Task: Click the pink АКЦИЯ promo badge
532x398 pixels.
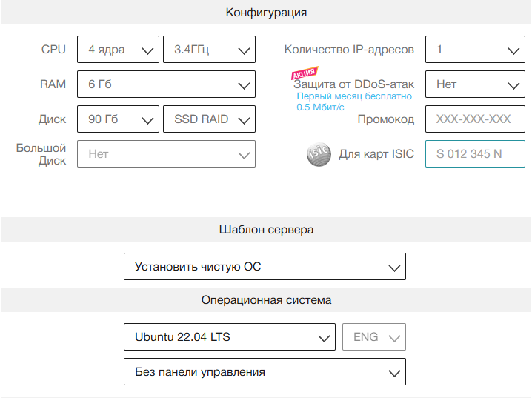Action: click(305, 73)
